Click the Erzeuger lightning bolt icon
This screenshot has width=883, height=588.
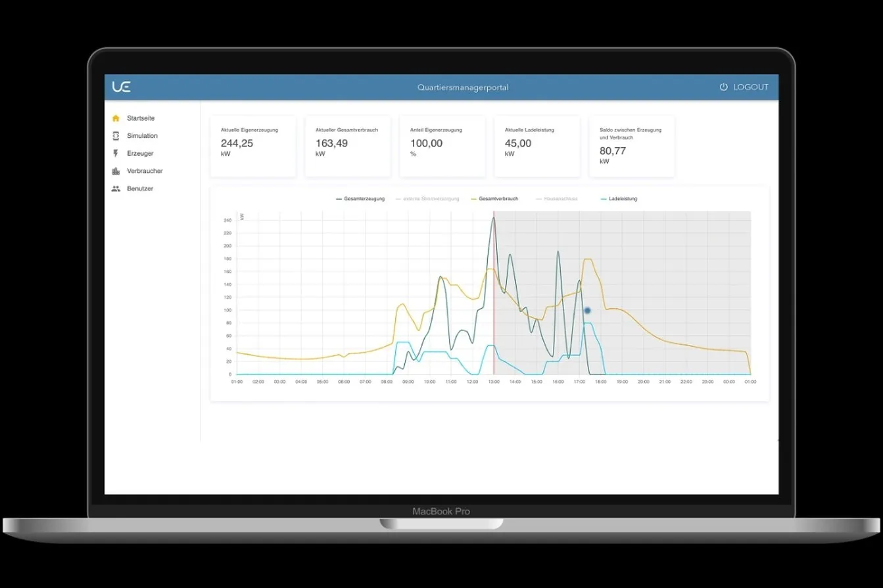point(116,153)
